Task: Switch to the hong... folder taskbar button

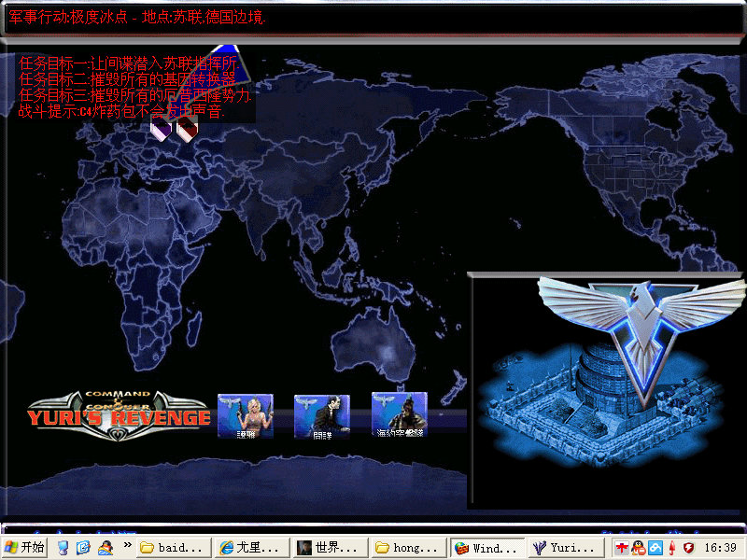Action: coord(408,548)
